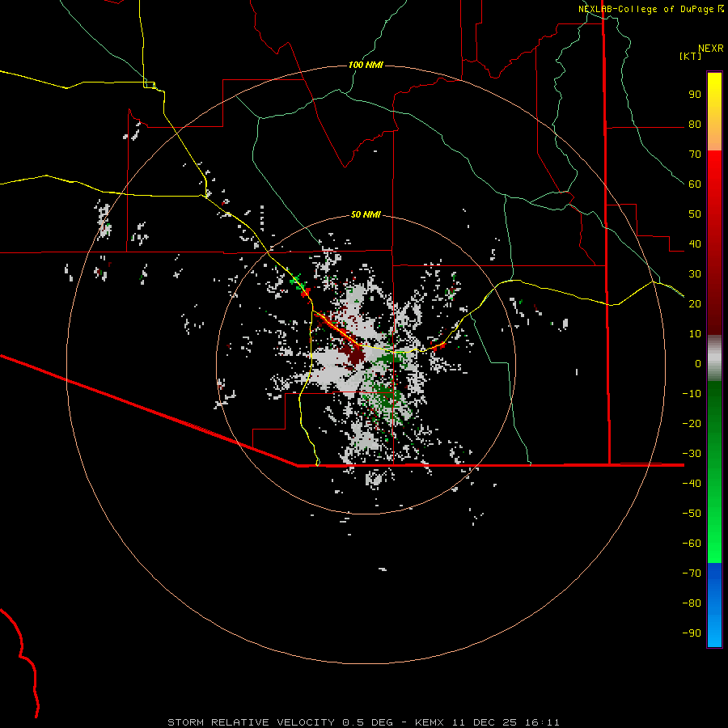Click the -90 knot scale value

tap(692, 633)
